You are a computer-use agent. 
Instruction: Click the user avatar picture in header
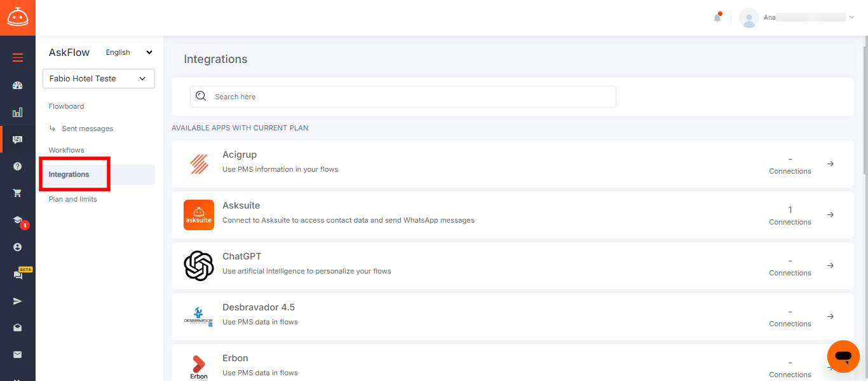point(749,18)
